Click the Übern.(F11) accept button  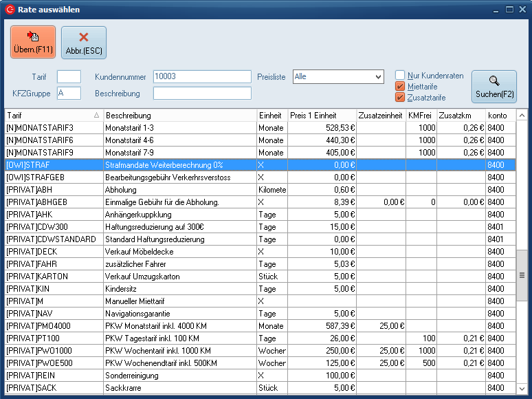click(33, 42)
